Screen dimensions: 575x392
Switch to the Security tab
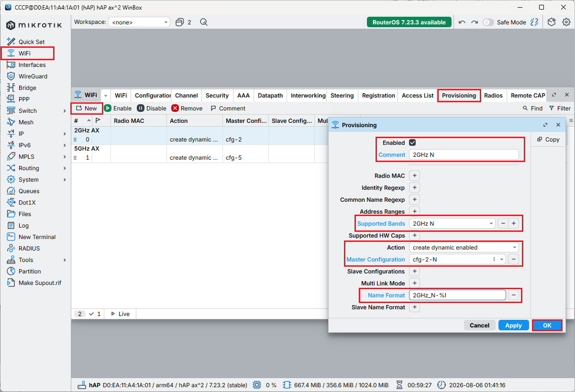tap(217, 96)
